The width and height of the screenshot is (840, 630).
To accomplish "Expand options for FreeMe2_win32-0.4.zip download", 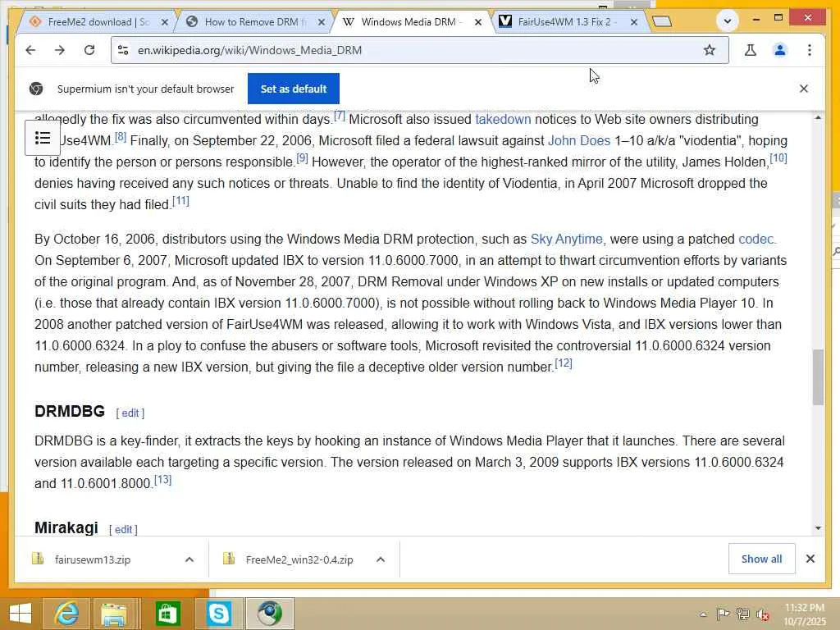I will pos(381,559).
